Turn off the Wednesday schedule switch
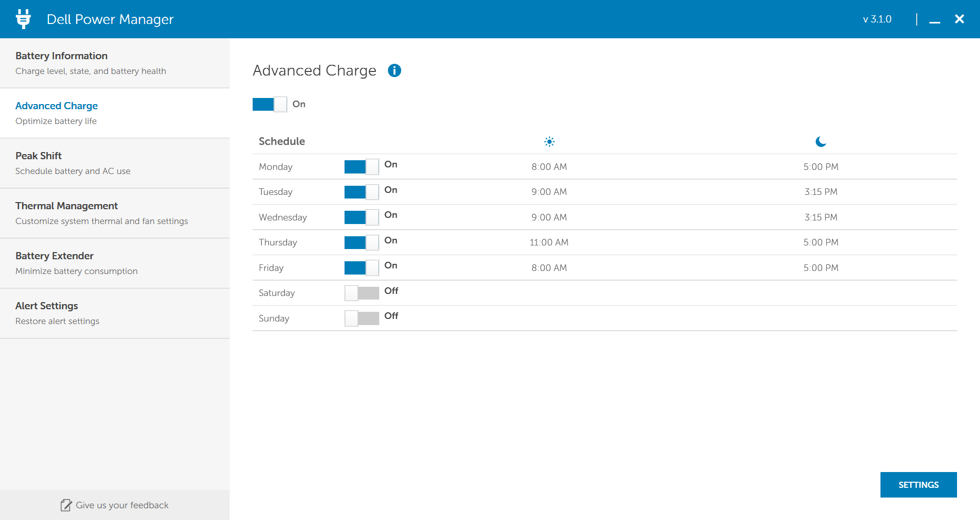 (x=361, y=217)
